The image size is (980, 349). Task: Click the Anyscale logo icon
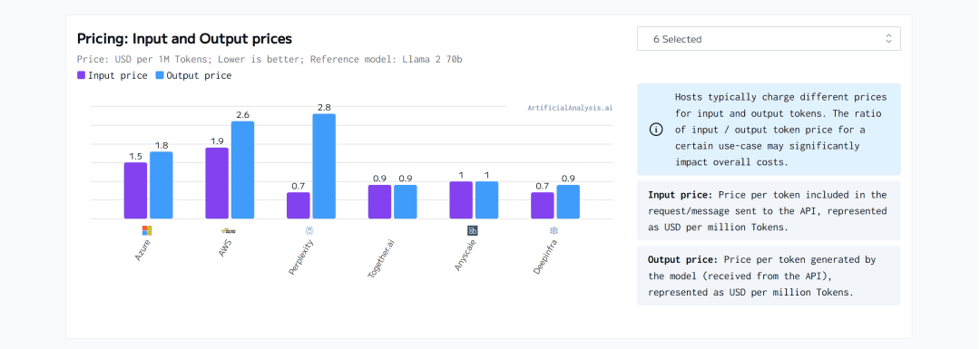473,230
